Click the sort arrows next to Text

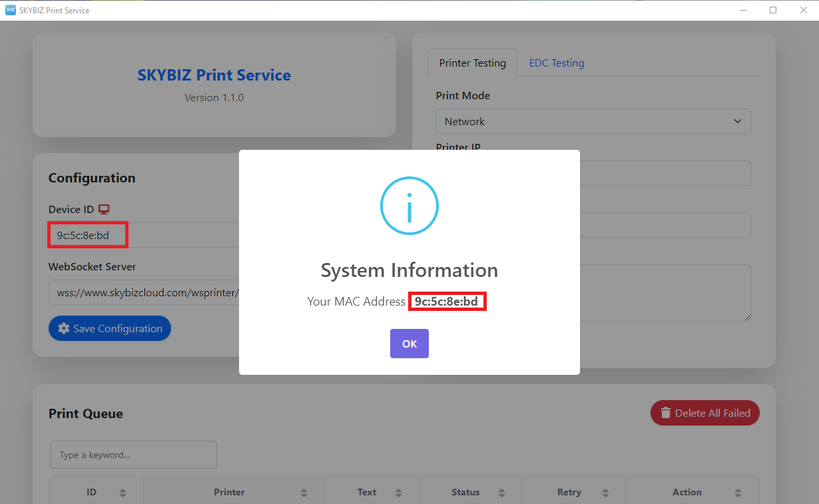tap(398, 493)
